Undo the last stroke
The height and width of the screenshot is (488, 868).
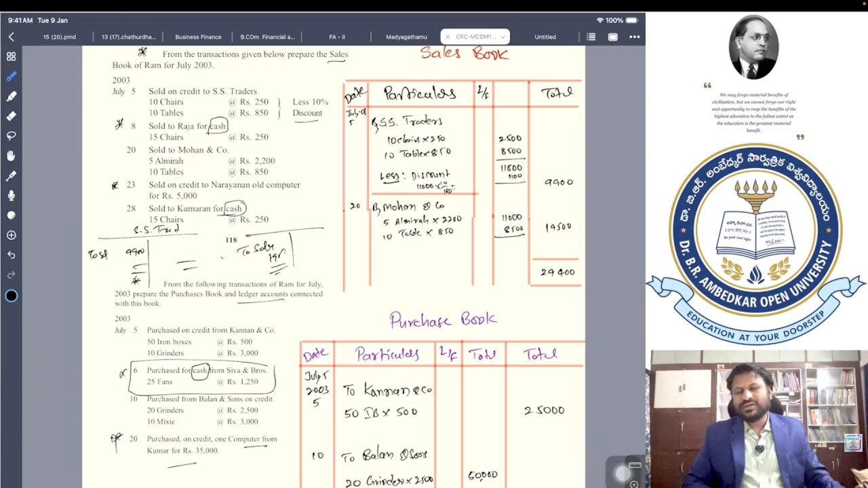[x=11, y=255]
